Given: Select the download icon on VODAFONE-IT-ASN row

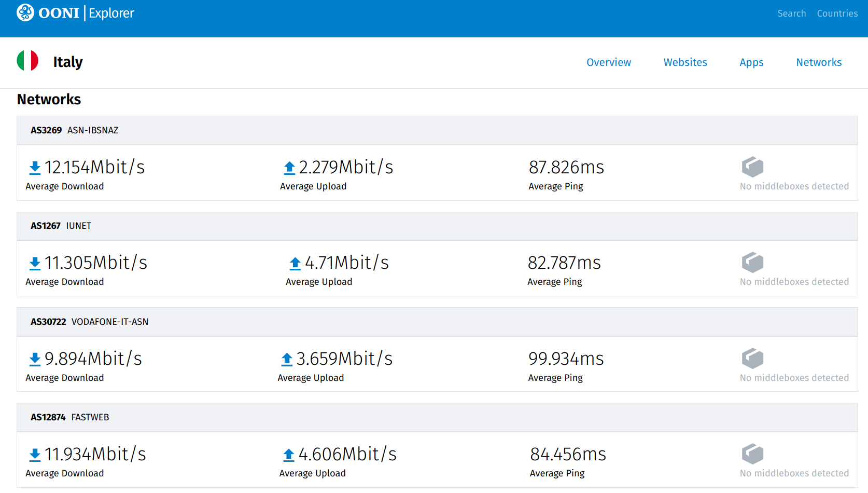Looking at the screenshot, I should click(34, 359).
